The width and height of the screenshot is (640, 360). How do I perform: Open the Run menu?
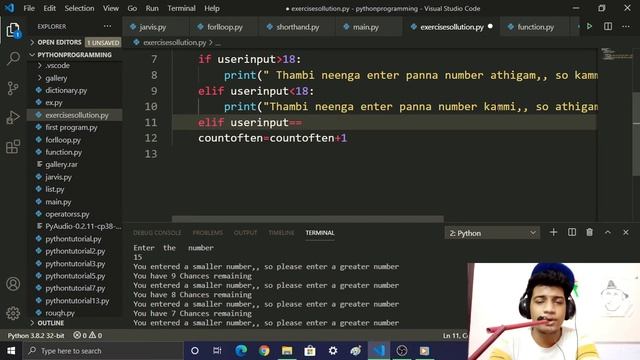(x=152, y=8)
